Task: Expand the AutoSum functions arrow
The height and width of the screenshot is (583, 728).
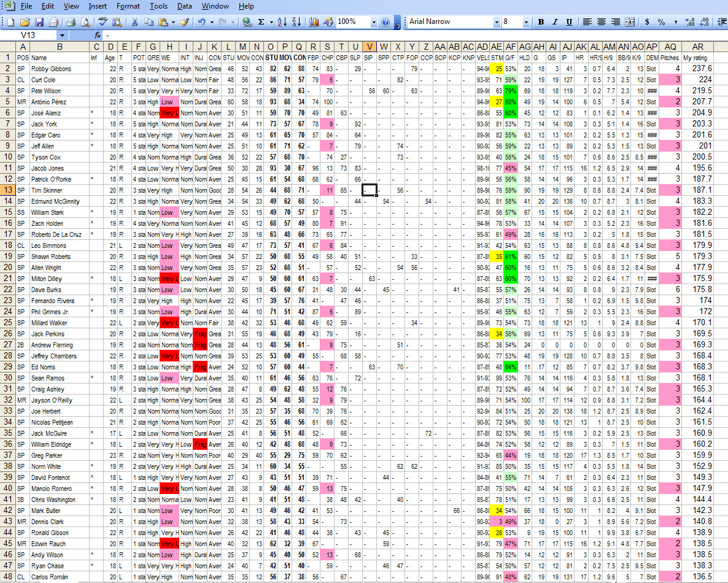Action: tap(271, 22)
